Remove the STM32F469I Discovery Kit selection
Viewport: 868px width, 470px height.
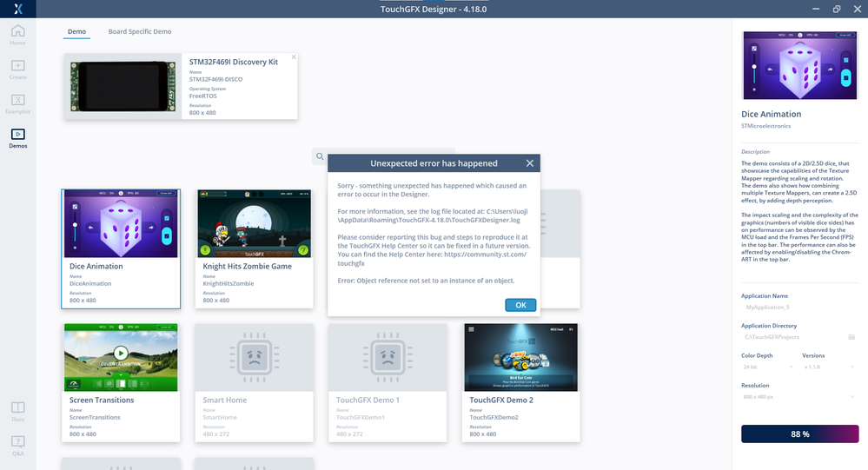tap(294, 57)
